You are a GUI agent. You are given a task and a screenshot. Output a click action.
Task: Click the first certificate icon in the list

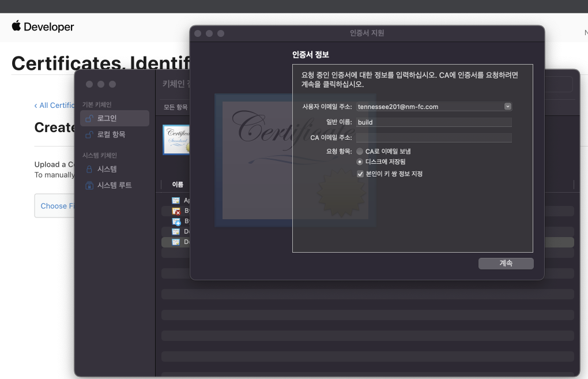(175, 200)
